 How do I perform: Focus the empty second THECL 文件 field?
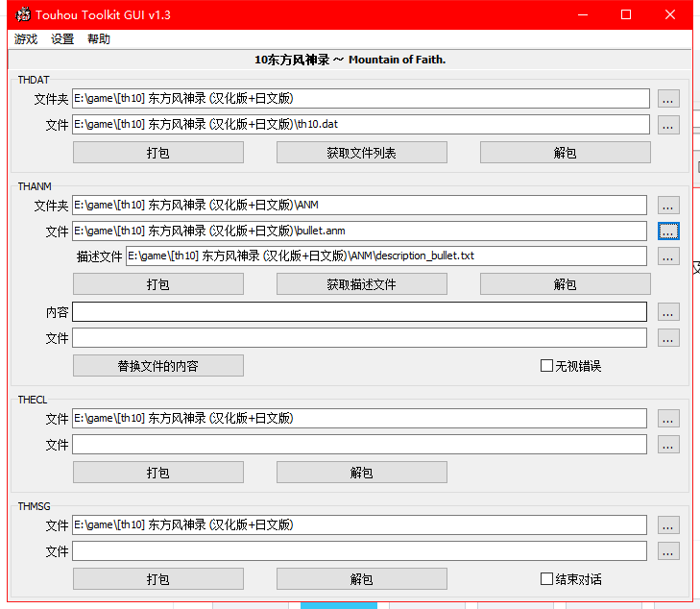click(359, 444)
